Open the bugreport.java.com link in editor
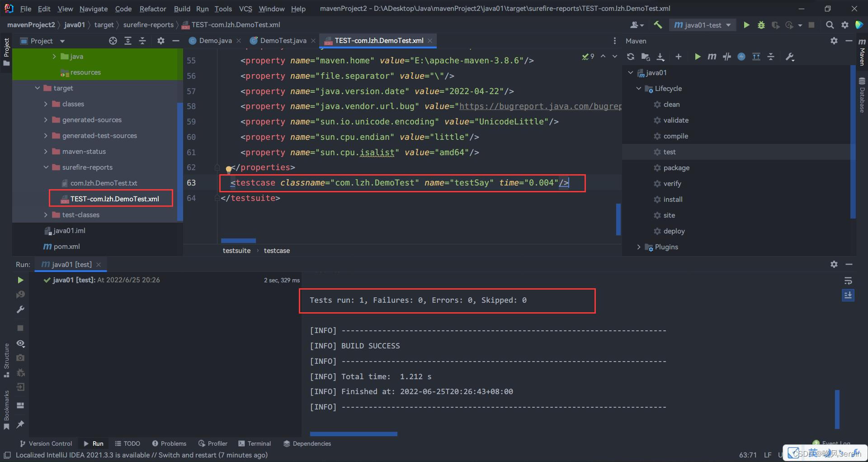Viewport: 868px width, 462px height. point(540,106)
